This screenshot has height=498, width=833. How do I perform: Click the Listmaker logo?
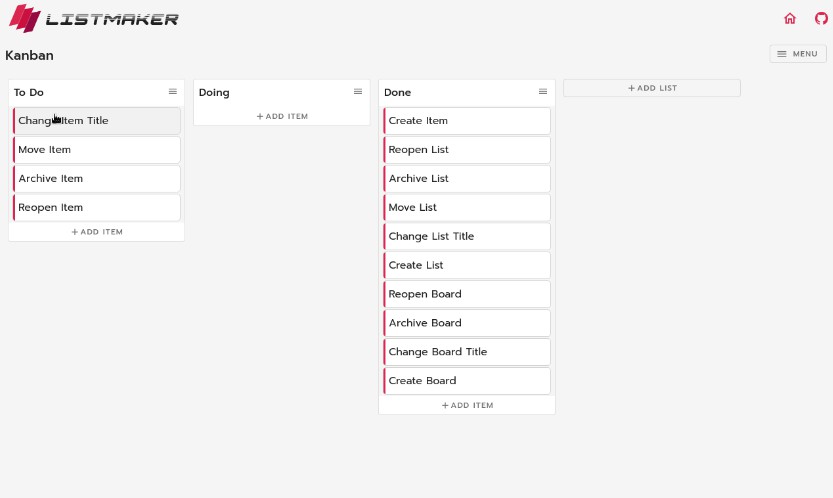94,18
